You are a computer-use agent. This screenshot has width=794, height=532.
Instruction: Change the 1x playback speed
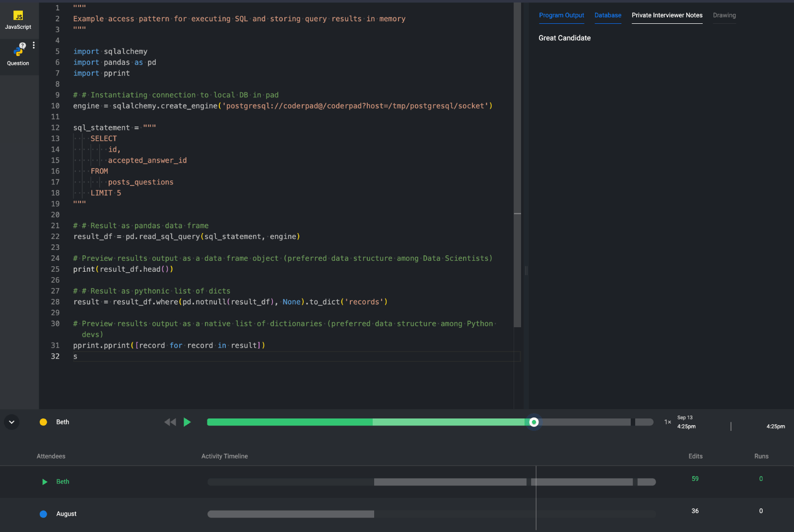pyautogui.click(x=667, y=422)
